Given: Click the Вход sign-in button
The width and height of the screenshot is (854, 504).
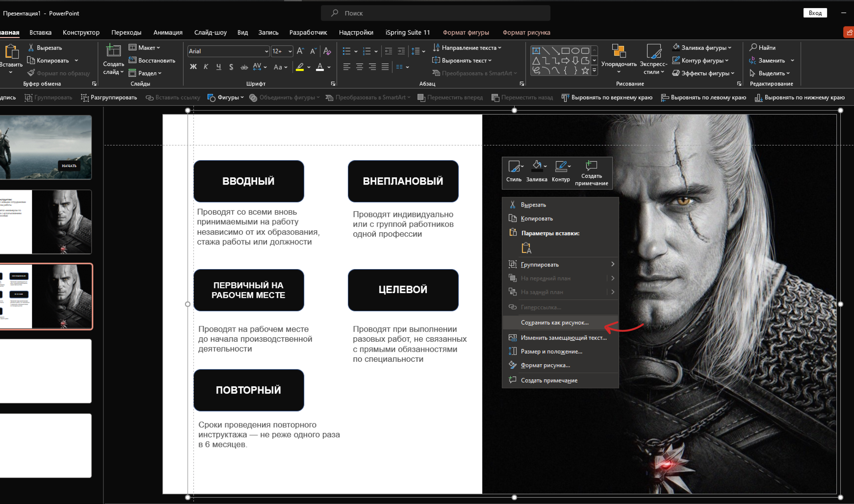Looking at the screenshot, I should coord(815,13).
